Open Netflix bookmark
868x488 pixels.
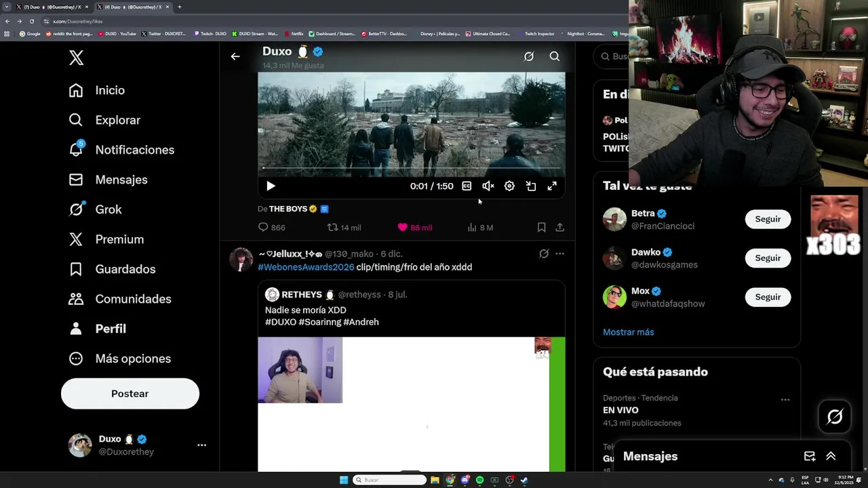[294, 33]
